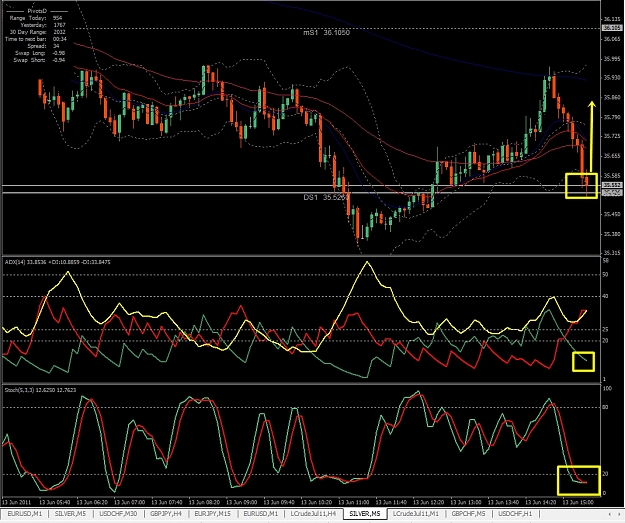The width and height of the screenshot is (625, 523).
Task: Click the 13 Jun 11:00 time label
Action: (x=353, y=502)
